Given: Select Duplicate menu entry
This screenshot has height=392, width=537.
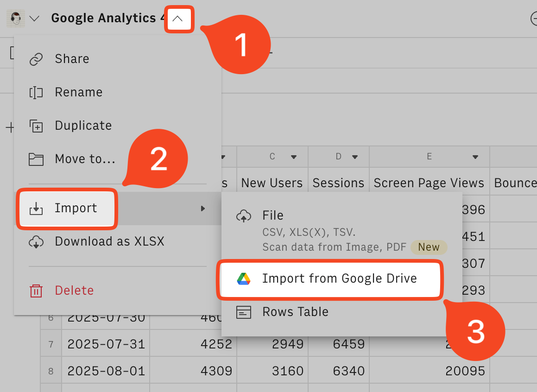Looking at the screenshot, I should click(x=118, y=126).
